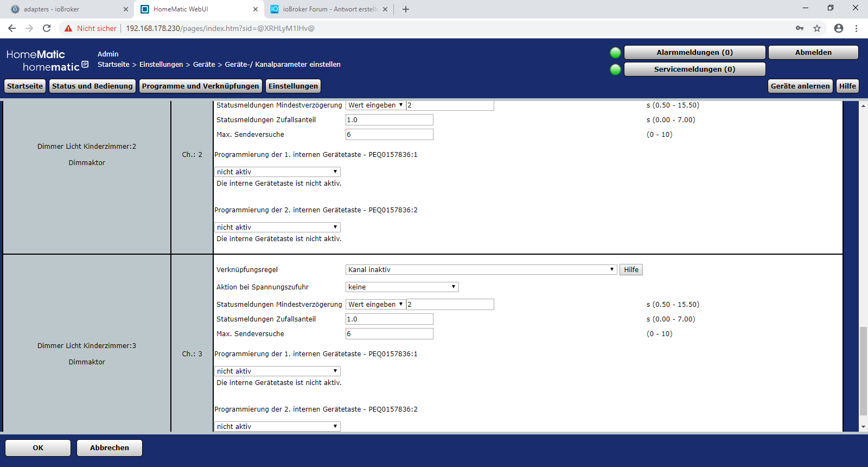The image size is (868, 467).
Task: Open the Verknüpfungsregel 'Kanal inaktiv' dropdown
Action: tap(481, 270)
